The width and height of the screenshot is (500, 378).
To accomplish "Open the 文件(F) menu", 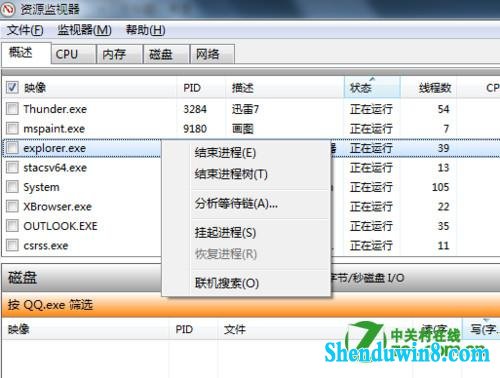I will click(x=25, y=30).
